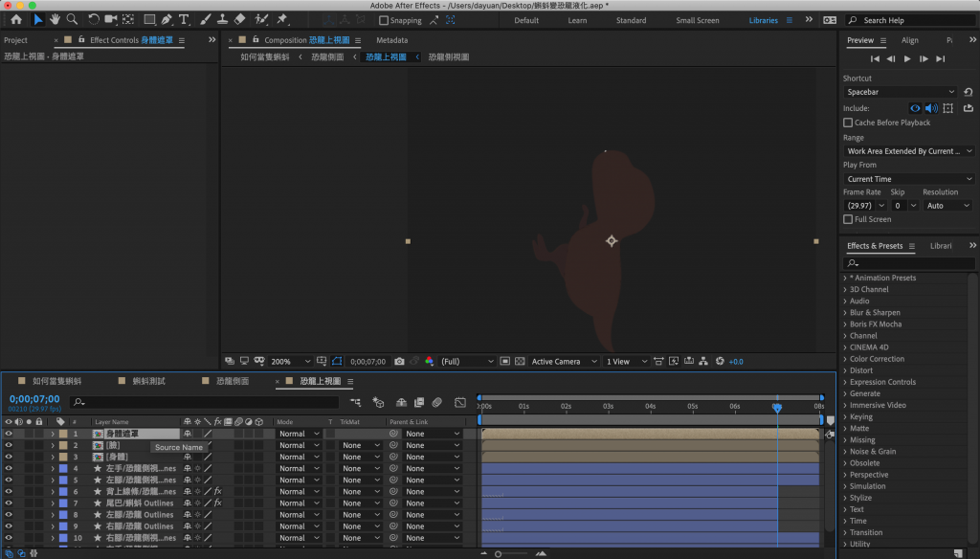
Task: Open the Range Work Area dropdown
Action: coord(909,151)
